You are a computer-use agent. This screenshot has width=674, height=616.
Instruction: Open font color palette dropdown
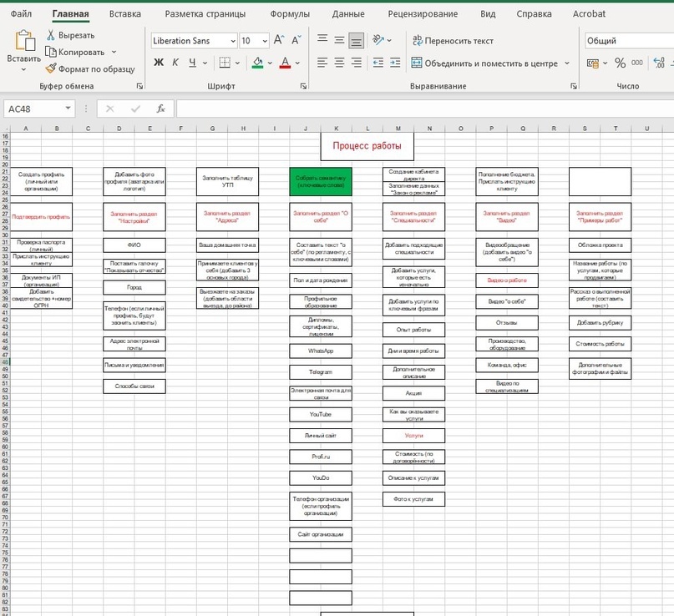tap(297, 63)
